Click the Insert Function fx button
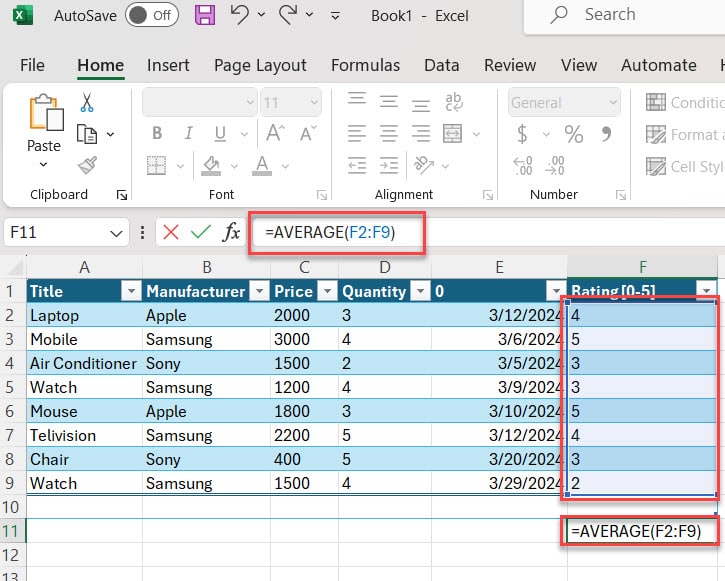This screenshot has height=581, width=725. (x=231, y=232)
